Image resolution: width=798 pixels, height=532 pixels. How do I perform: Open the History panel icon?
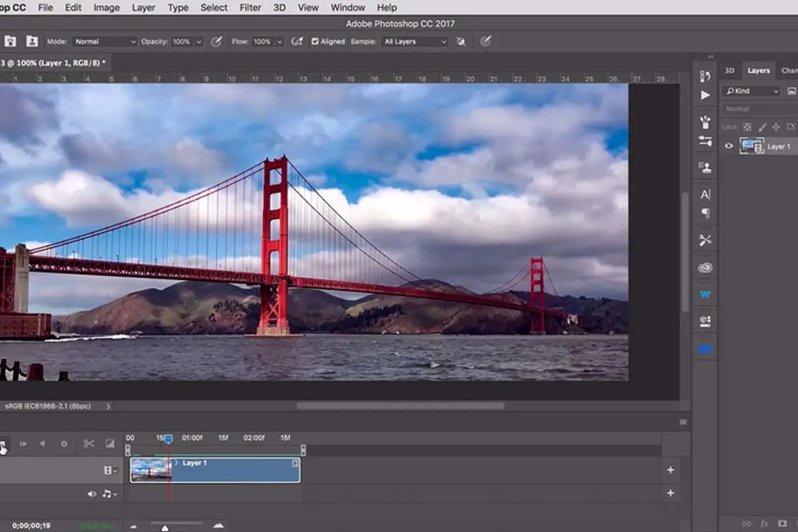click(x=705, y=76)
